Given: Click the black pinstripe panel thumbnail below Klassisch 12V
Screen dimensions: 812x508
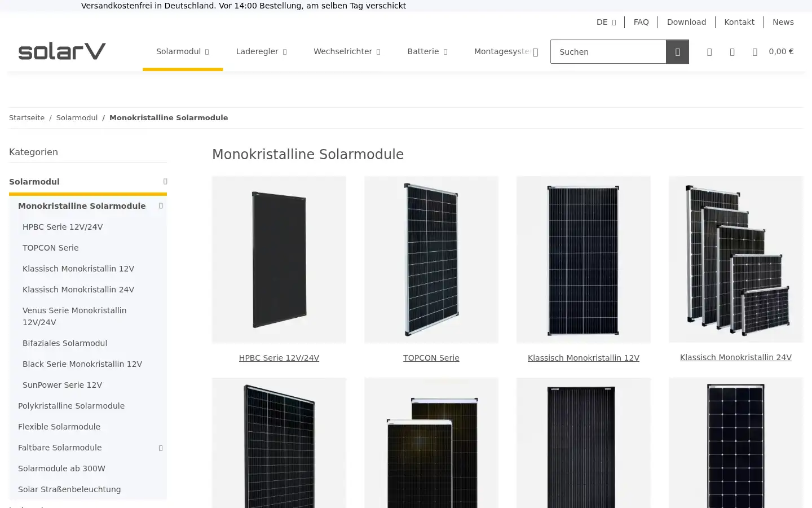Looking at the screenshot, I should click(x=584, y=443).
